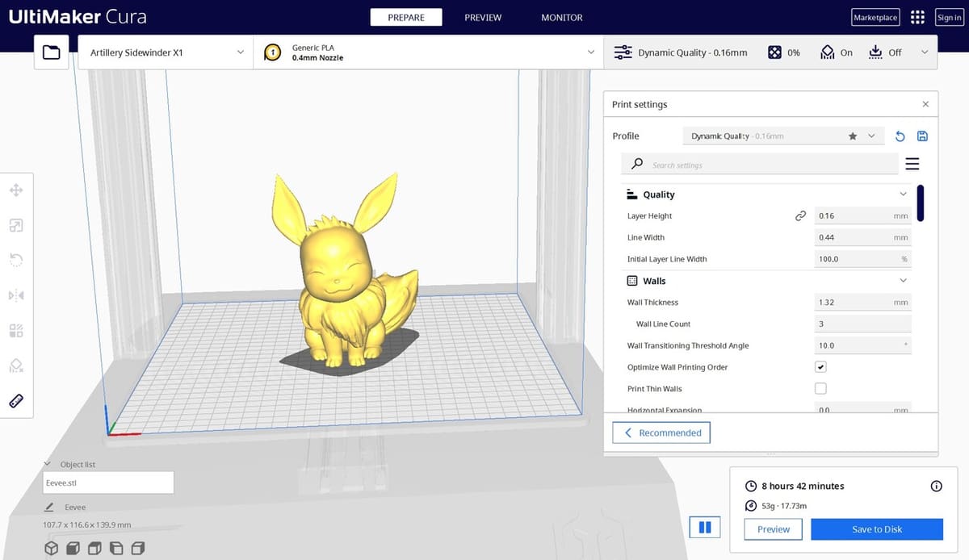Click the '8 hours 42 minutes' estimate
The height and width of the screenshot is (560, 969).
tap(803, 486)
